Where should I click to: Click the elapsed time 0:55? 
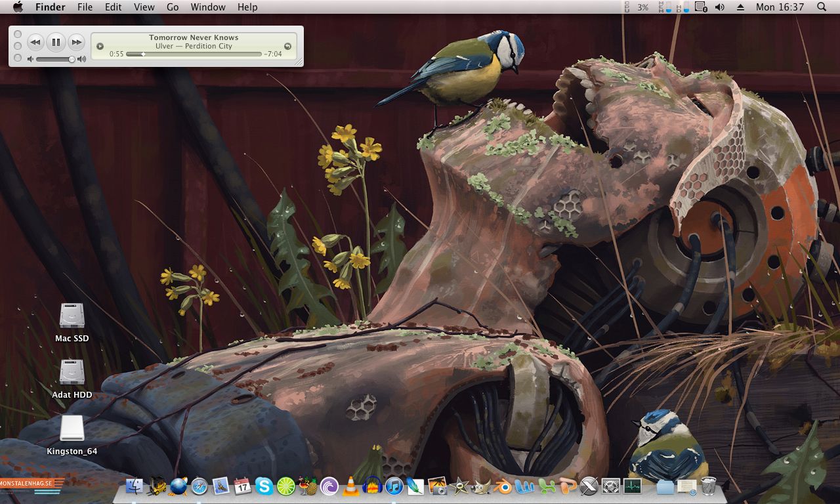(x=117, y=54)
